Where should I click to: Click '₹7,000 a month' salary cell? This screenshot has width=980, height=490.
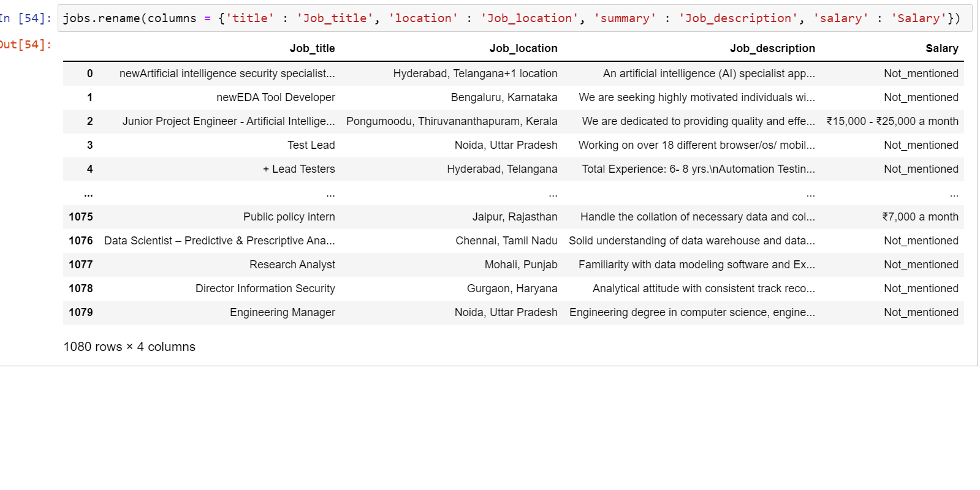[x=920, y=217]
